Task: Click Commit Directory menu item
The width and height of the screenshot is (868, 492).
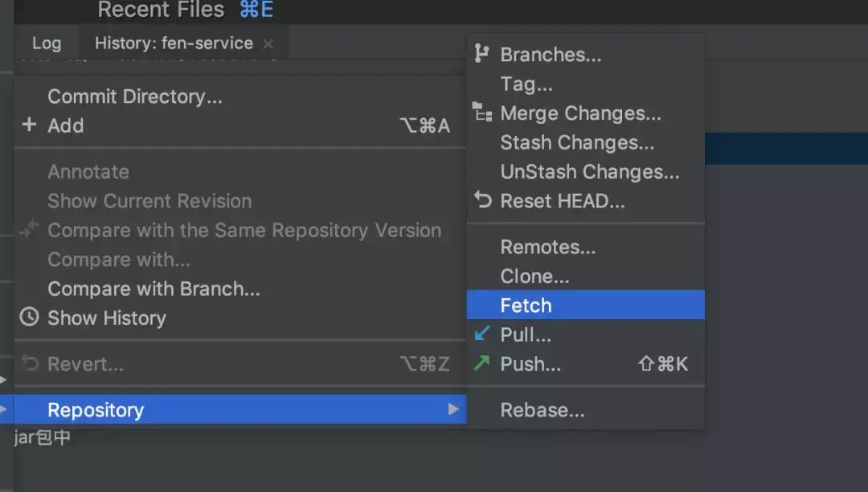Action: (x=135, y=96)
